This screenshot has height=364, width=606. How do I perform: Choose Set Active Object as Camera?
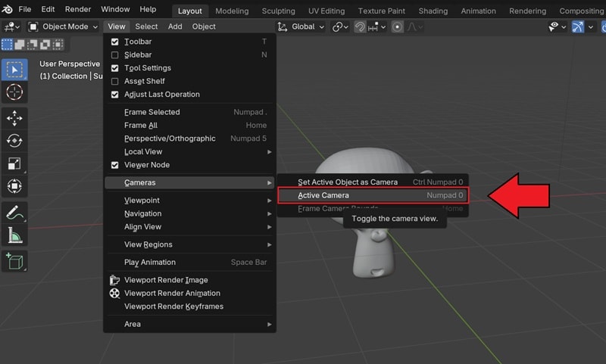click(373, 182)
